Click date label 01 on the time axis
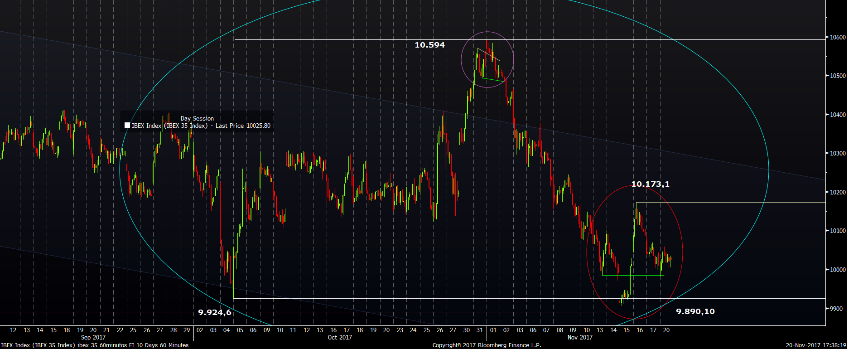This screenshot has width=868, height=349. 493,330
